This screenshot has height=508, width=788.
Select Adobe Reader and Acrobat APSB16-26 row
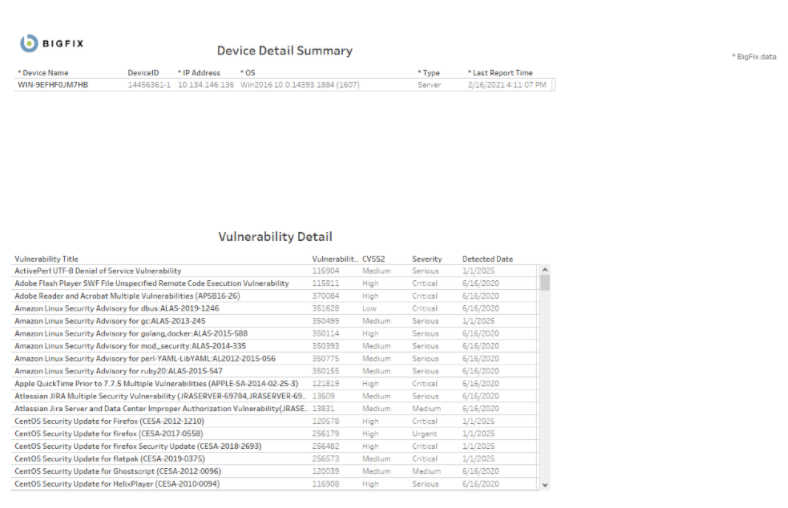click(274, 296)
